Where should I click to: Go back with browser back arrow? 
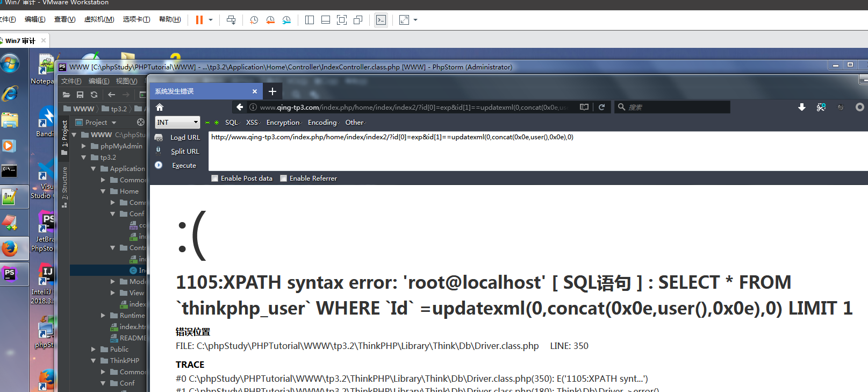point(240,107)
